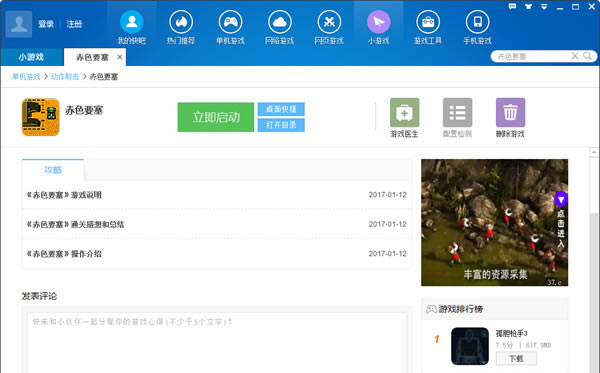
Task: Click the vertical scrollbar thumb
Action: point(594,185)
